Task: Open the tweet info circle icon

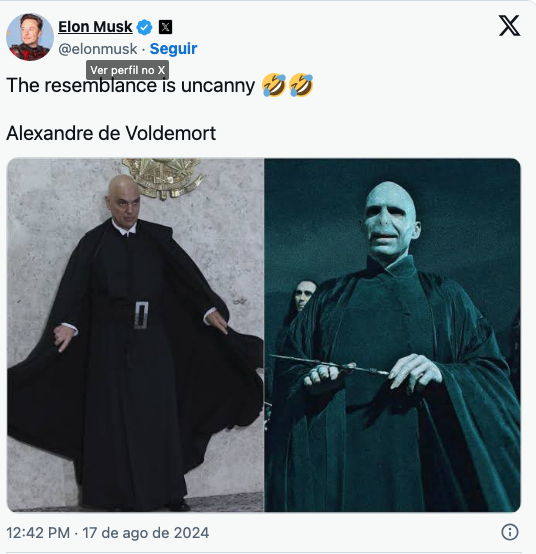Action: (x=510, y=532)
